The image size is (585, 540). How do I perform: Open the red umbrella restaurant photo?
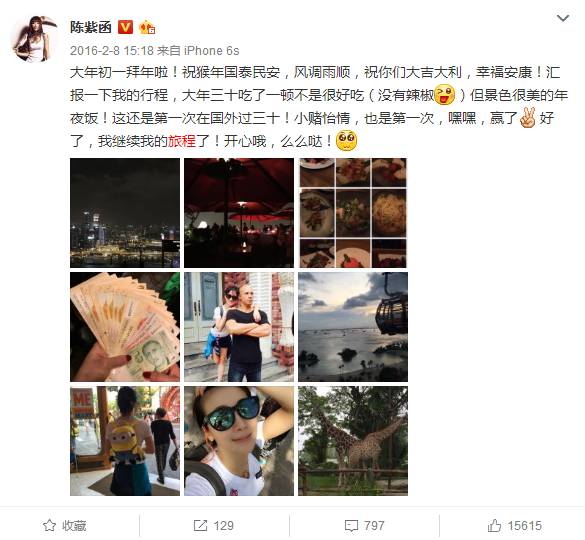pyautogui.click(x=239, y=213)
